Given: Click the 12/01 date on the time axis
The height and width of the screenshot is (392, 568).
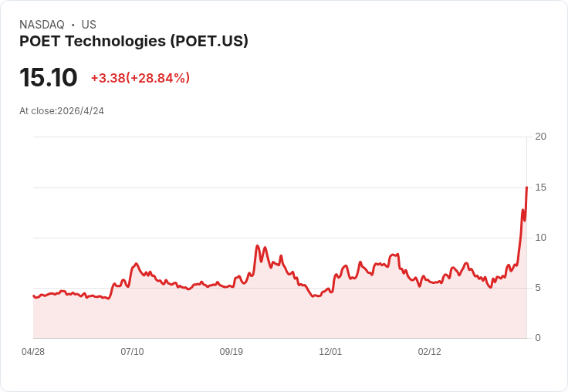Looking at the screenshot, I should [330, 352].
